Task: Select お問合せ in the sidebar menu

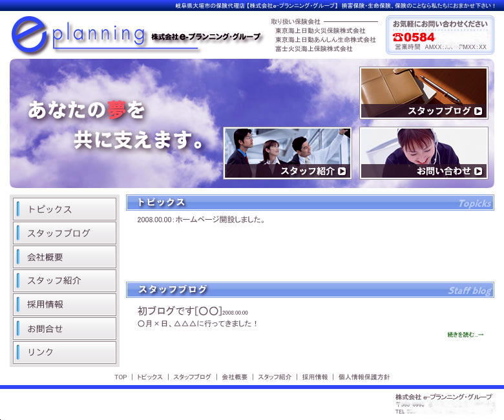Action: pyautogui.click(x=65, y=328)
